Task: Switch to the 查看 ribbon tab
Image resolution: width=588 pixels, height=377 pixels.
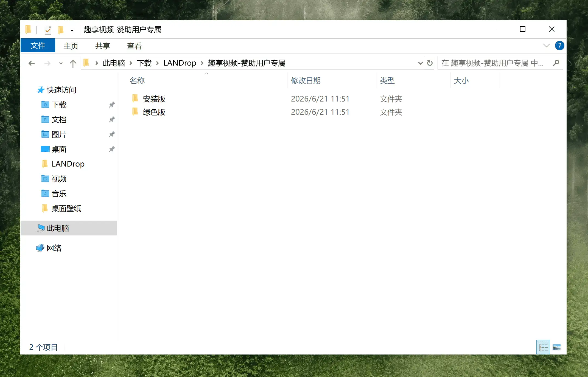Action: coord(135,46)
